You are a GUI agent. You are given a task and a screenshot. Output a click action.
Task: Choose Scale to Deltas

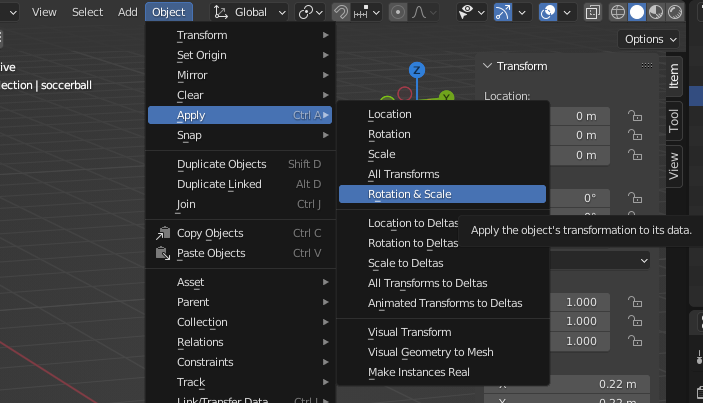443,263
